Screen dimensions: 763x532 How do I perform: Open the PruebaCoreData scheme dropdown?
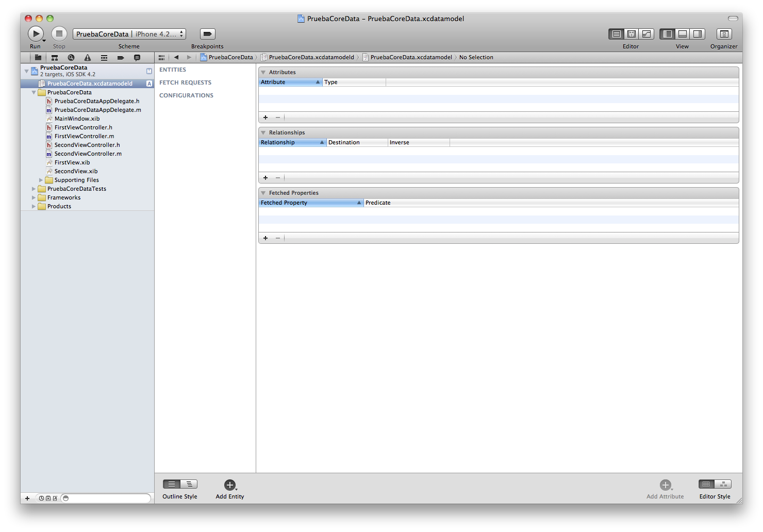tap(129, 34)
